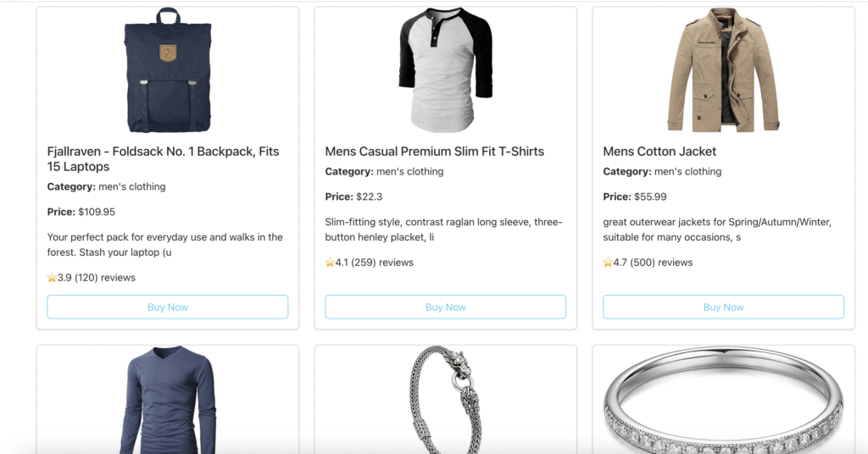This screenshot has width=868, height=454.
Task: Click the cotton jacket description text
Action: pyautogui.click(x=716, y=230)
